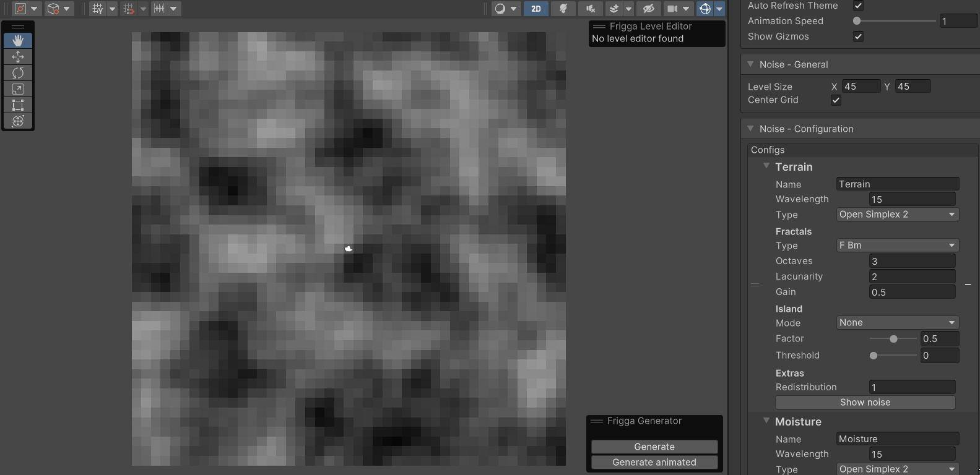Disable the Show Gizmos checkbox
This screenshot has width=980, height=475.
coord(858,36)
